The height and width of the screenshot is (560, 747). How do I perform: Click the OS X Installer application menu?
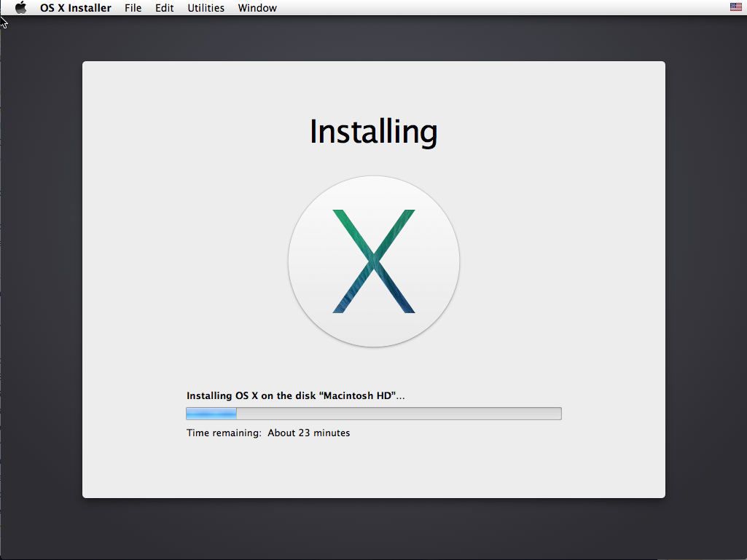[75, 8]
